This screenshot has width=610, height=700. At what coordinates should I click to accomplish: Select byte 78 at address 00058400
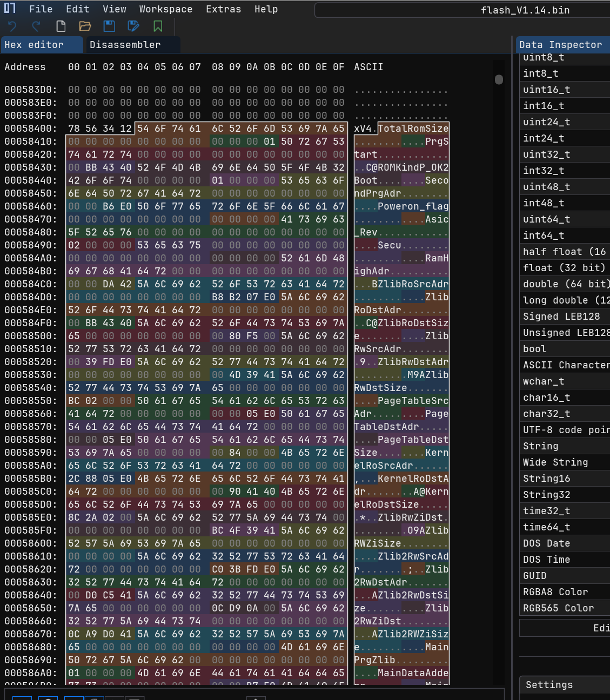pos(74,129)
